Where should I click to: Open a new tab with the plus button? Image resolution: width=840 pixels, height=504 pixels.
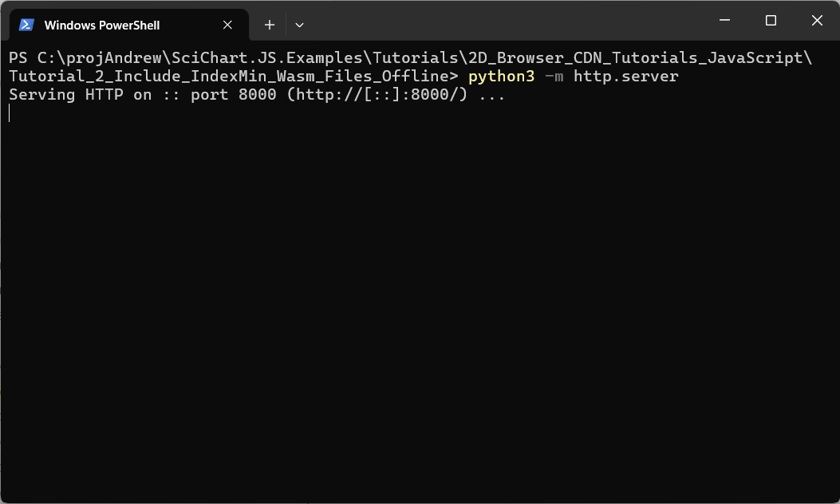point(270,25)
